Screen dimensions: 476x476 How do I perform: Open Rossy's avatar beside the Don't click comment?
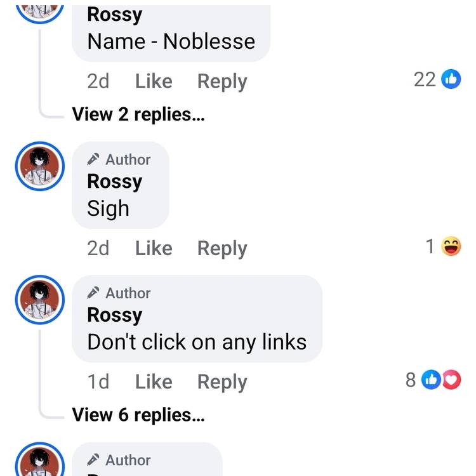pos(40,300)
